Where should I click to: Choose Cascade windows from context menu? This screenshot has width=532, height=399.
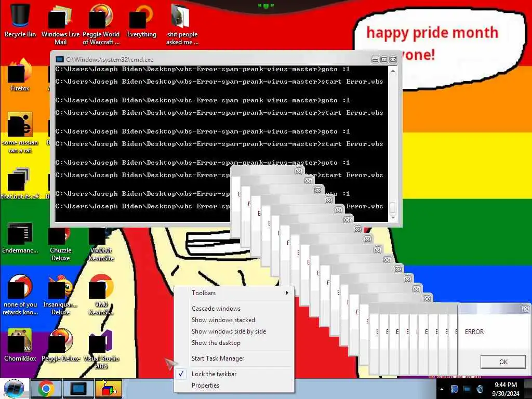234,309
